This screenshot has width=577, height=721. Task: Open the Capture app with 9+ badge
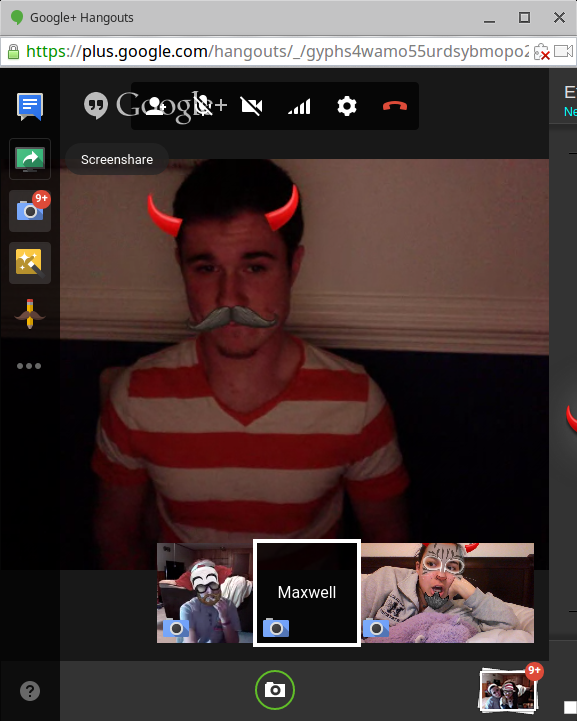30,211
